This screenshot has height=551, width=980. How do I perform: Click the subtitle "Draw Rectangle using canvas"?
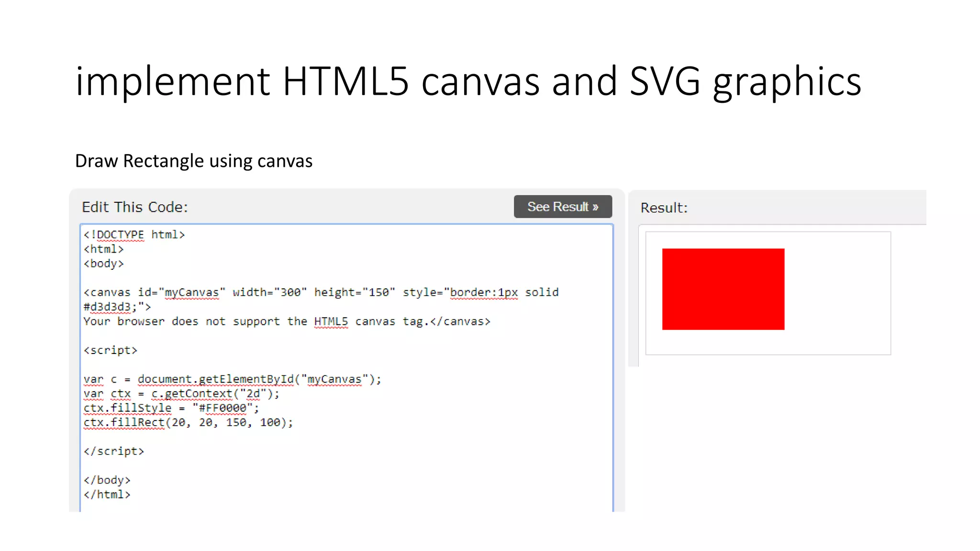(194, 161)
